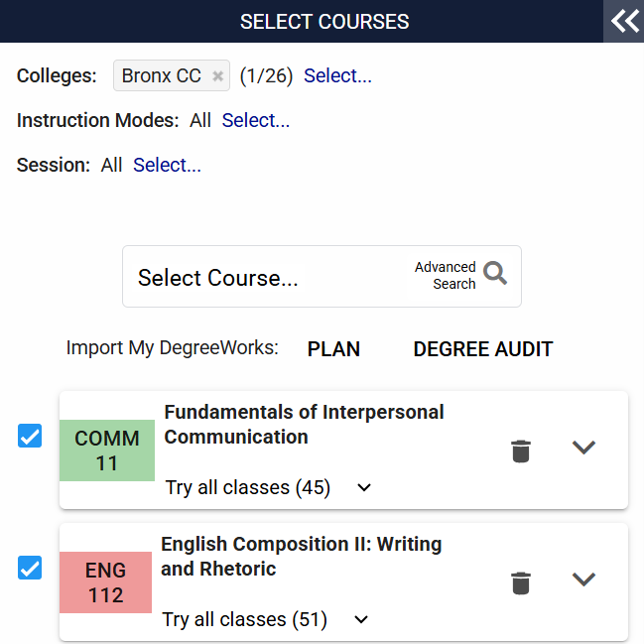Open Instruction Modes Select link
644x644 pixels.
click(256, 120)
